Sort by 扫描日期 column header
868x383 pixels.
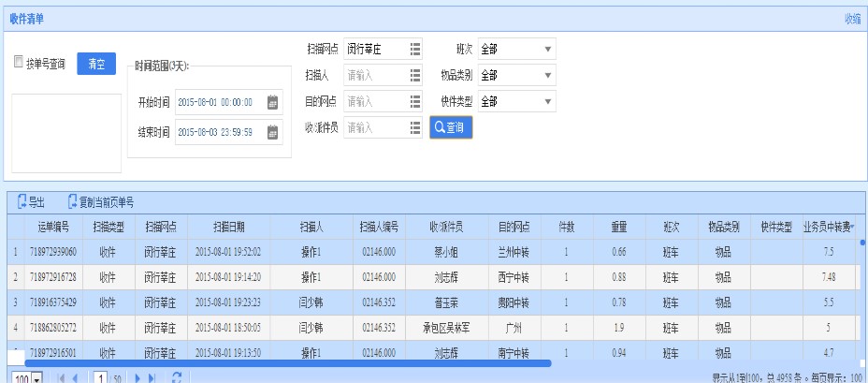[x=228, y=227]
